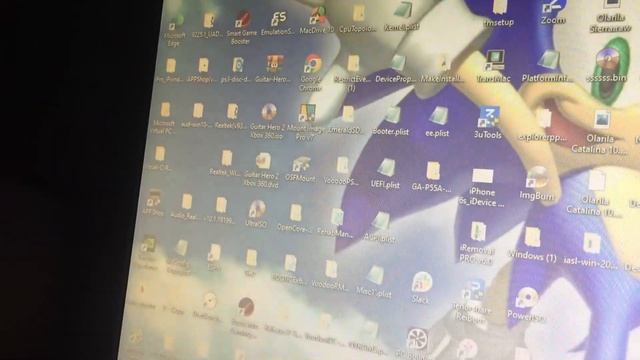Launch Stack
The height and width of the screenshot is (360, 640).
coord(421,288)
